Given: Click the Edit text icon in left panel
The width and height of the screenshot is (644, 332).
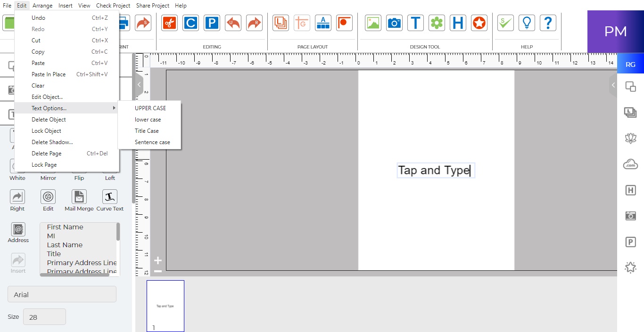Looking at the screenshot, I should [x=48, y=196].
